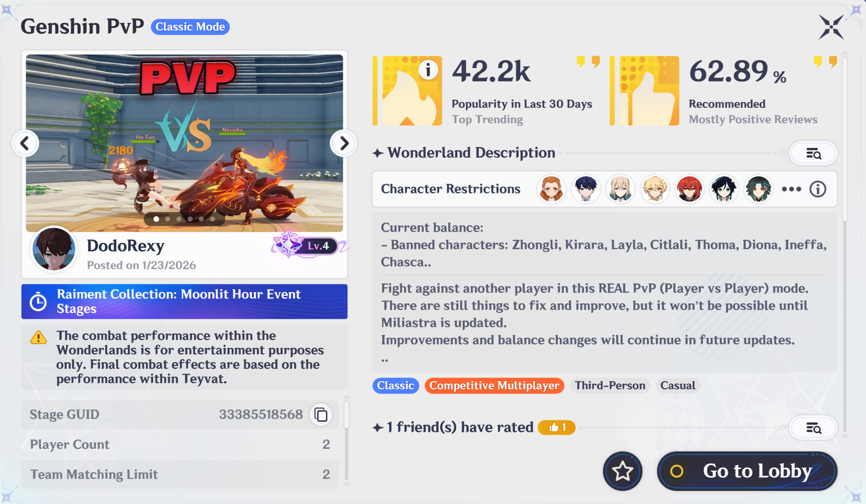Open the full Wonderland Description details
The height and width of the screenshot is (504, 866).
[813, 153]
